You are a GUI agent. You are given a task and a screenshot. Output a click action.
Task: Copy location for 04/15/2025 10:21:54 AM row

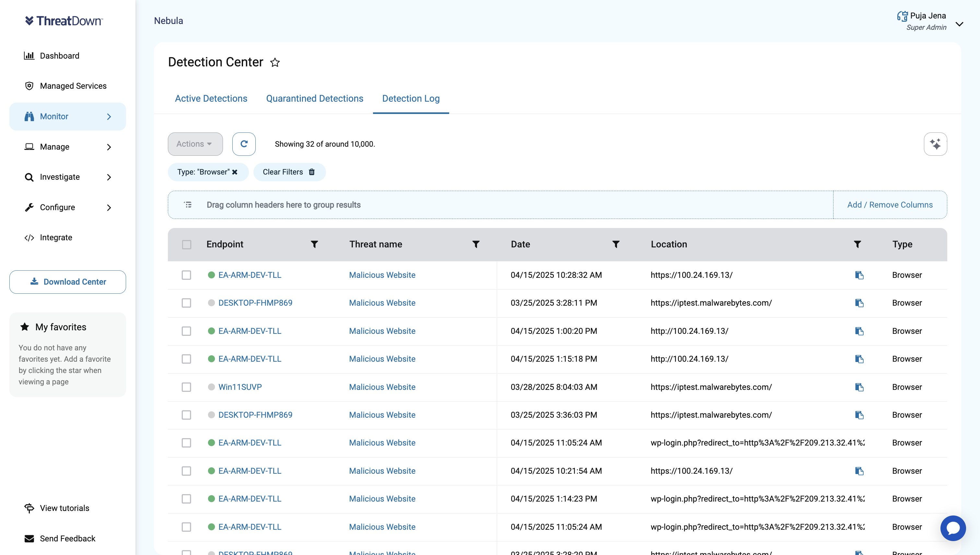[x=859, y=471]
